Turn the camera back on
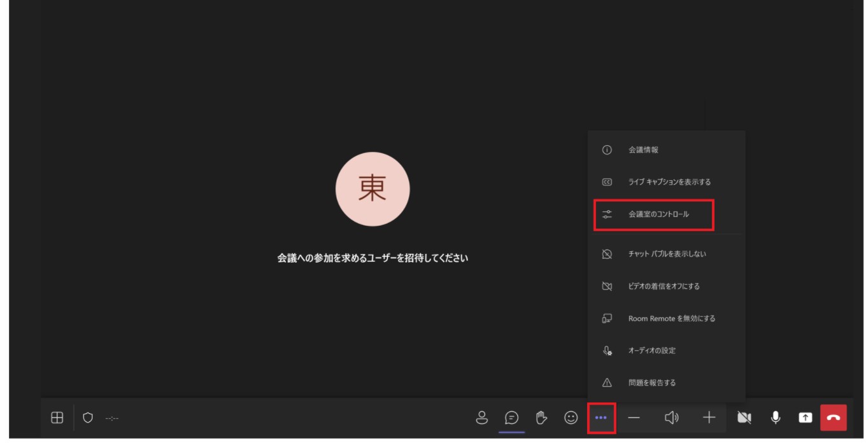 [x=744, y=418]
